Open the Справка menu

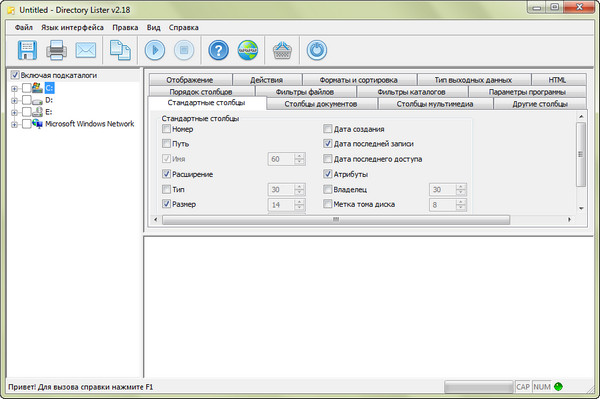click(184, 28)
